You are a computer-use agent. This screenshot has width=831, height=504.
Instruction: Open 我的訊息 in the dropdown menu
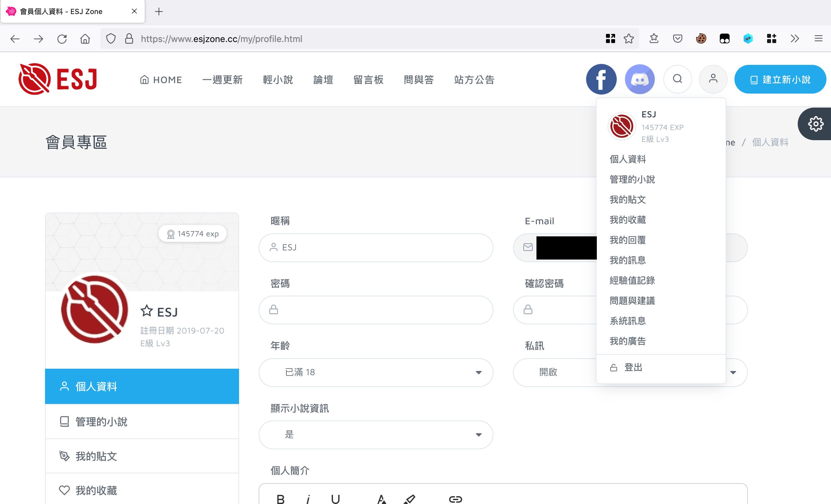[627, 260]
